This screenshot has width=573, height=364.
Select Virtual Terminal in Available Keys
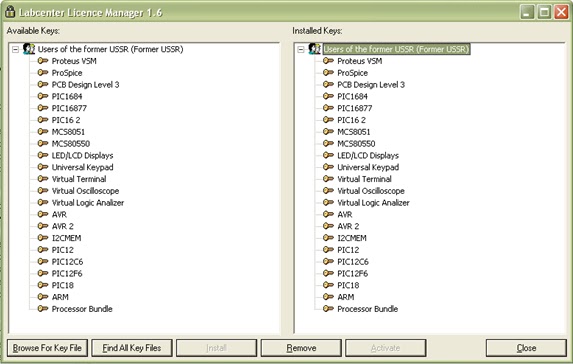(79, 179)
